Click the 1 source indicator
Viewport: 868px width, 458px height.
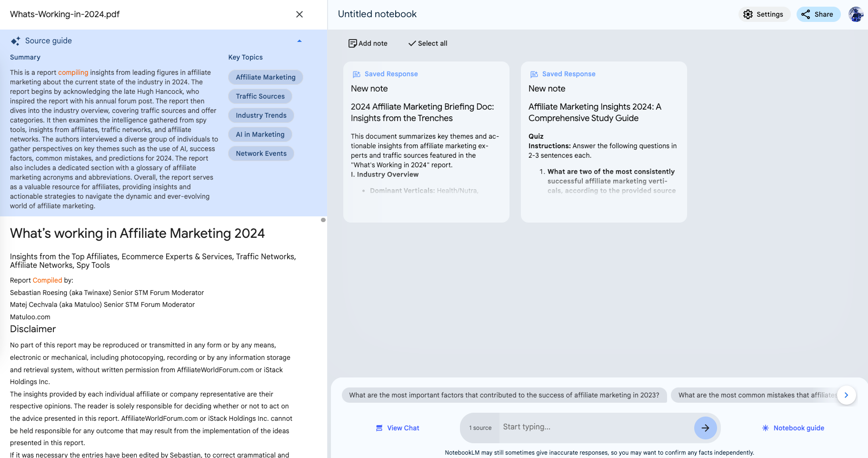(x=480, y=428)
